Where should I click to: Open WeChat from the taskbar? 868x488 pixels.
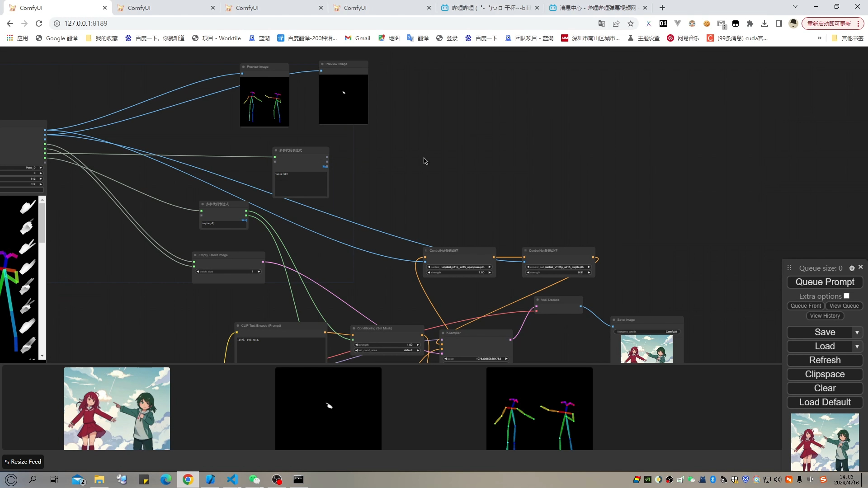pos(254,479)
